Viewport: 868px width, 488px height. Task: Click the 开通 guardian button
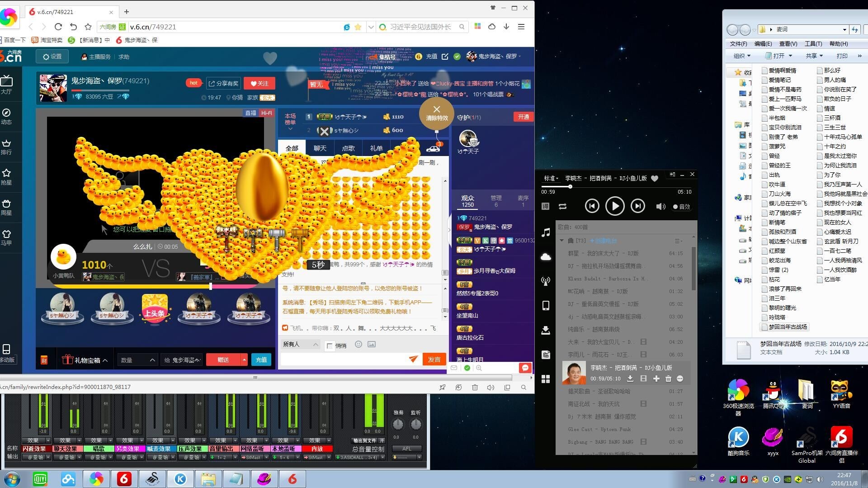[x=524, y=117]
